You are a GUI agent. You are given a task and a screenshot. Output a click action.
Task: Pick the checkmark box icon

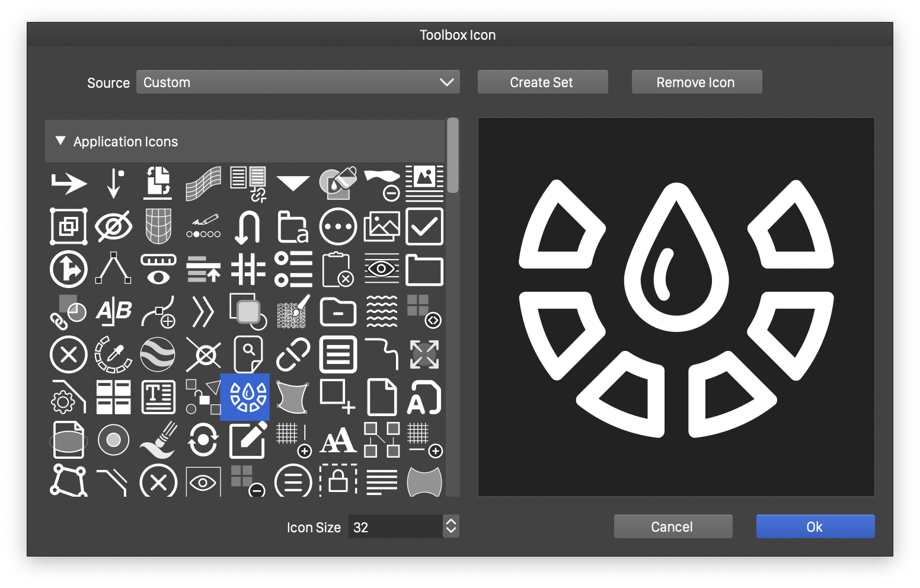tap(424, 226)
